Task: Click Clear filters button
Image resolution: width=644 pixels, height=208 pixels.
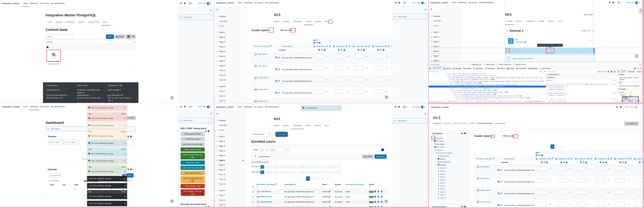Action: coord(368,156)
